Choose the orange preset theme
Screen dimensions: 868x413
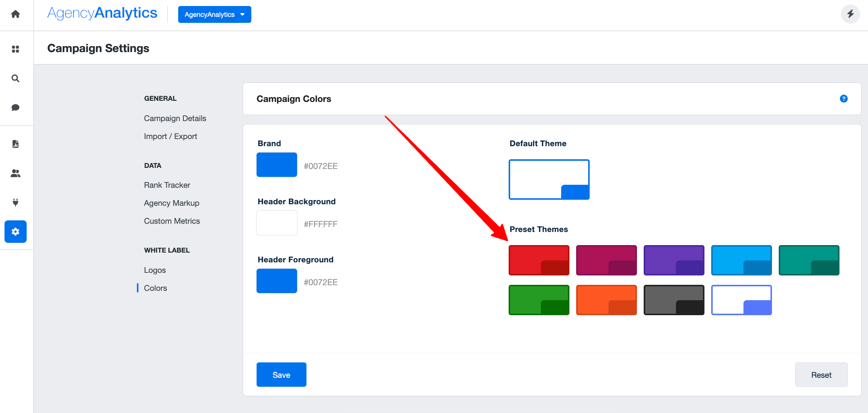pos(607,300)
